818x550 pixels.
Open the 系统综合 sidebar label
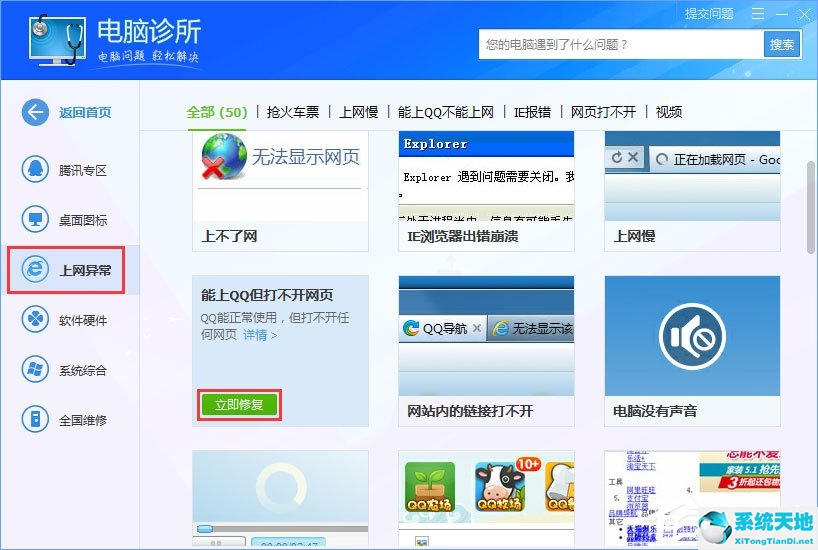pyautogui.click(x=83, y=370)
